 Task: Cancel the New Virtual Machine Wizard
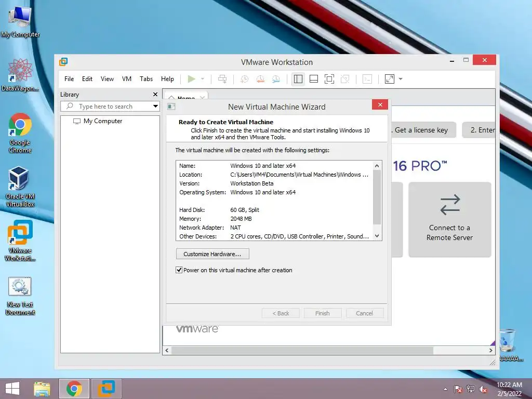pyautogui.click(x=364, y=313)
